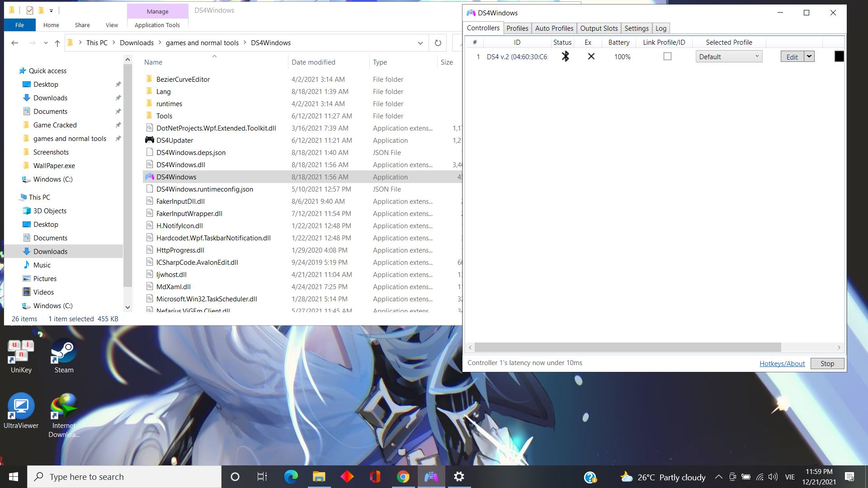Expand the Explorer address bar history dropdown

(x=420, y=43)
